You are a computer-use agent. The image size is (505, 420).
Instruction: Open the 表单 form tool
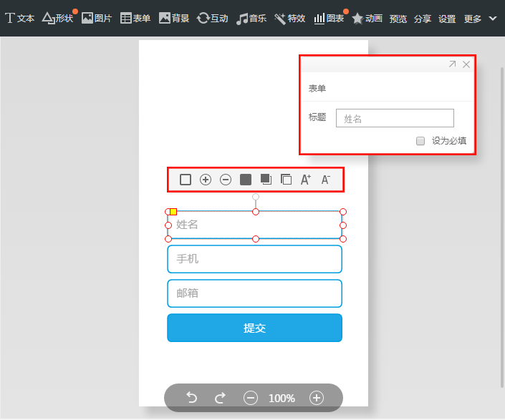tap(135, 19)
